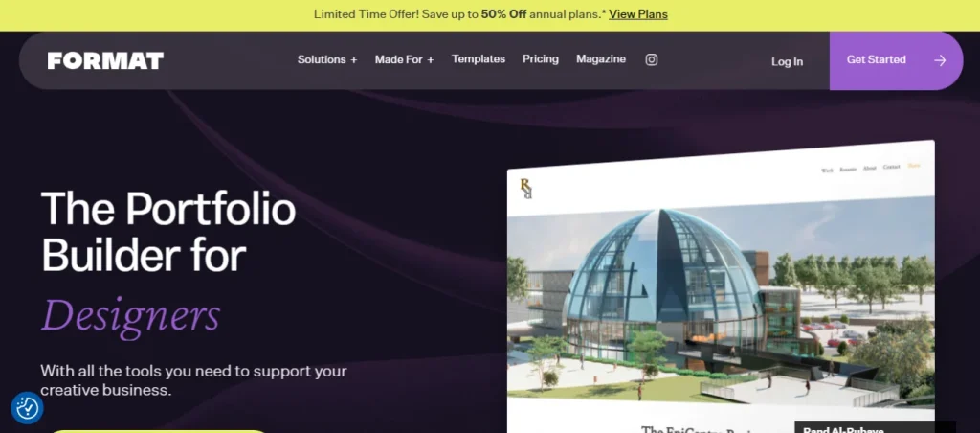Click the plus icon next to Solutions
This screenshot has width=980, height=433.
pos(354,60)
